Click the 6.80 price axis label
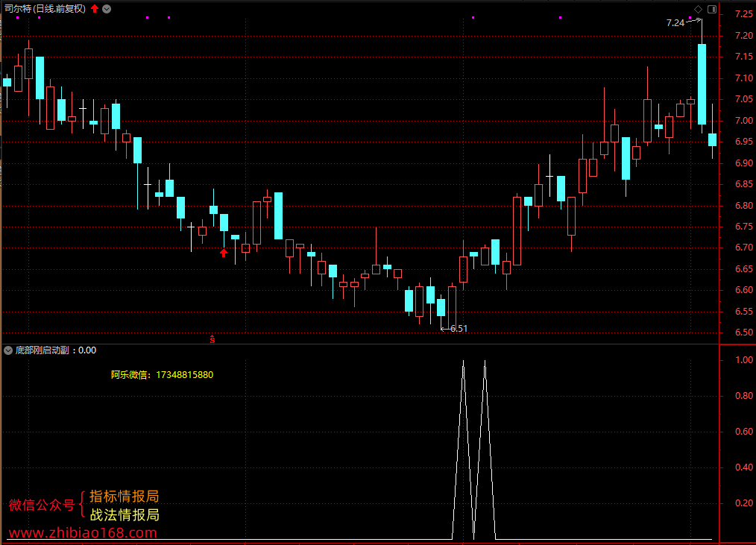The height and width of the screenshot is (545, 756). [x=744, y=205]
